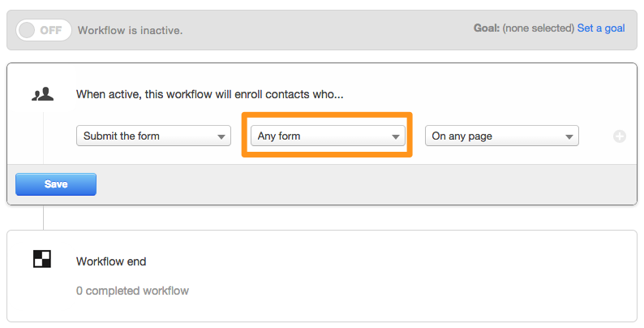Viewport: 644px width, 328px height.
Task: Click the Set a goal link
Action: pos(601,28)
